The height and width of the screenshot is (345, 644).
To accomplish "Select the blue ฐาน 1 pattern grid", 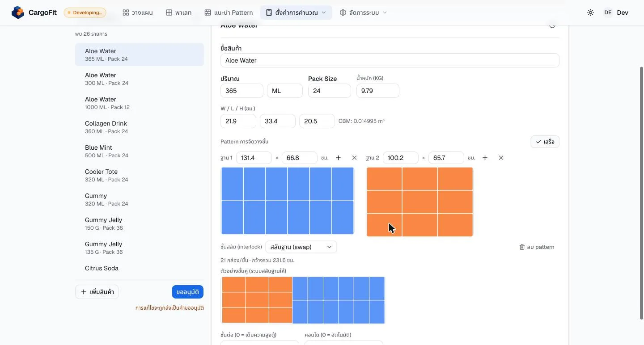I will click(288, 201).
